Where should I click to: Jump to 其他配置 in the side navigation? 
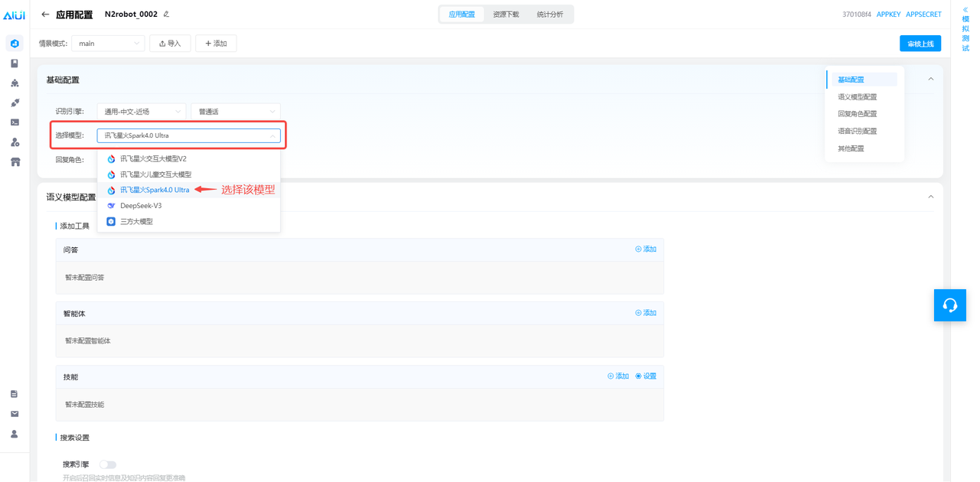(x=851, y=148)
